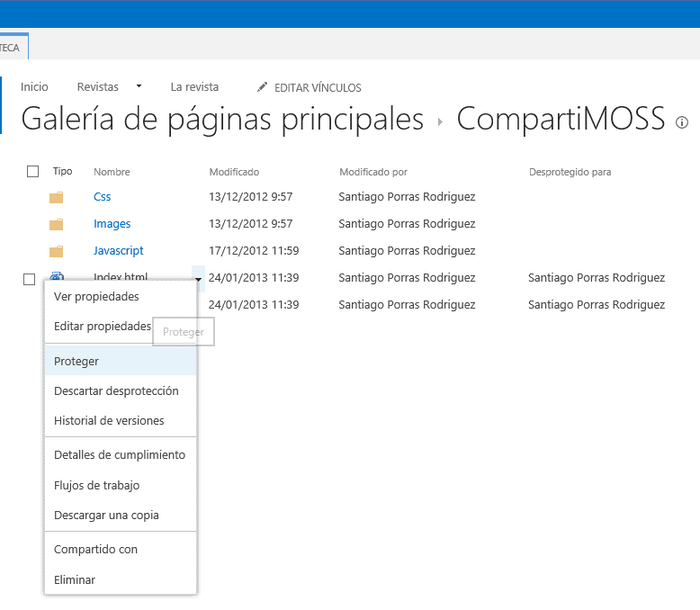
Task: Select Flujos de trabajo menu entry
Action: click(121, 486)
